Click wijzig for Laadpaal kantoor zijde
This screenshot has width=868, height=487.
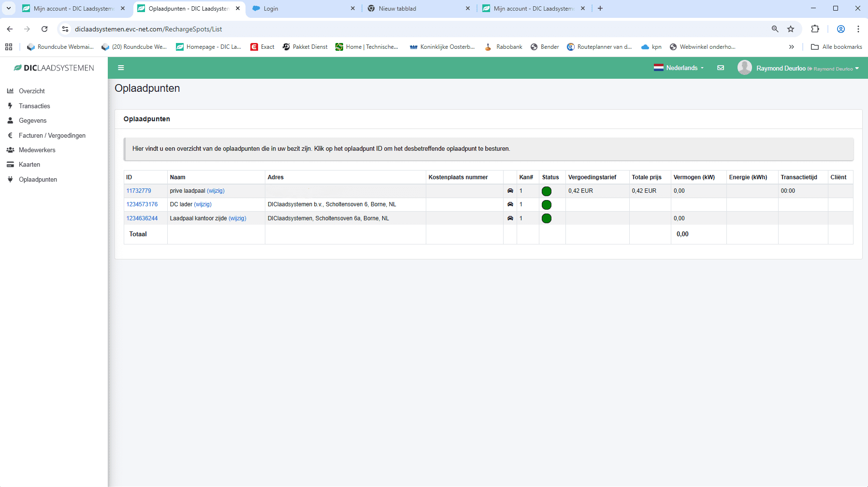(x=237, y=218)
